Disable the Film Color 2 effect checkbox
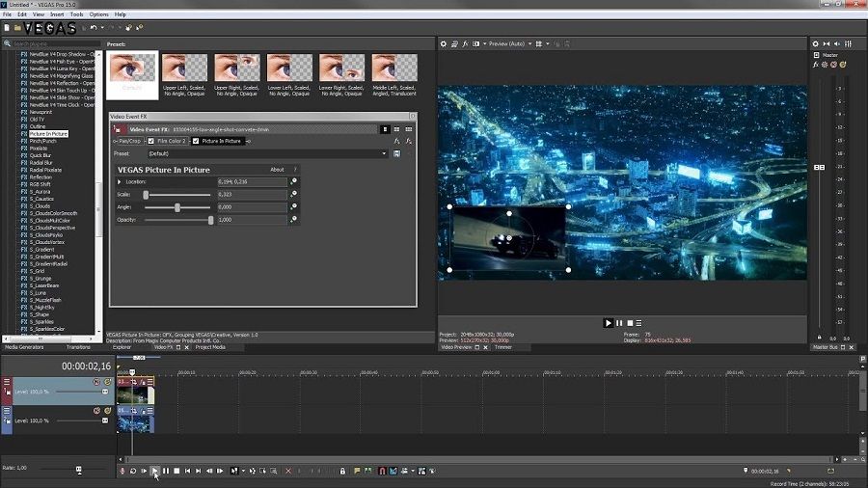Image resolution: width=868 pixels, height=488 pixels. coord(150,141)
